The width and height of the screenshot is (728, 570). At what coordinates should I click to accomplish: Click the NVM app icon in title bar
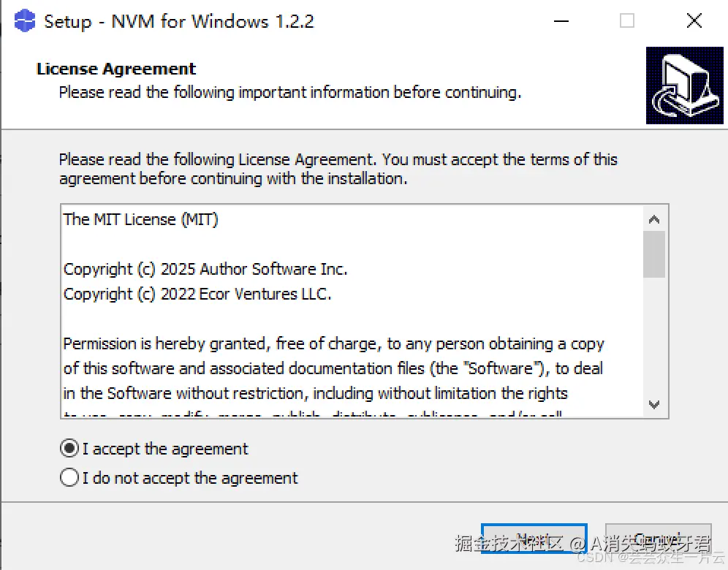[x=24, y=20]
